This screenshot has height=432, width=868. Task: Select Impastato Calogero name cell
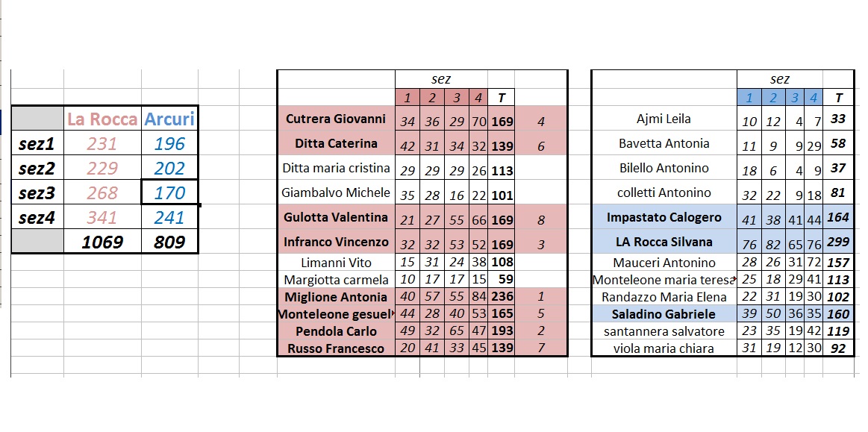(664, 217)
